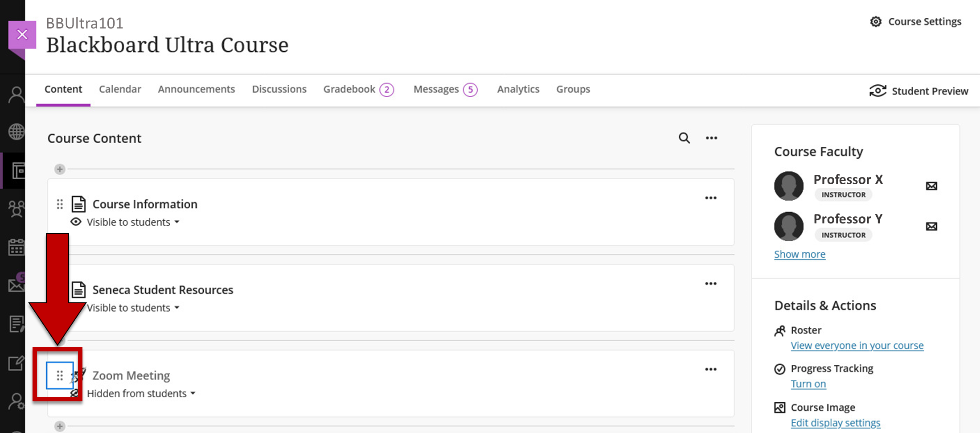Open globe Activity Stream sidebar icon
This screenshot has height=433, width=980.
click(x=16, y=132)
